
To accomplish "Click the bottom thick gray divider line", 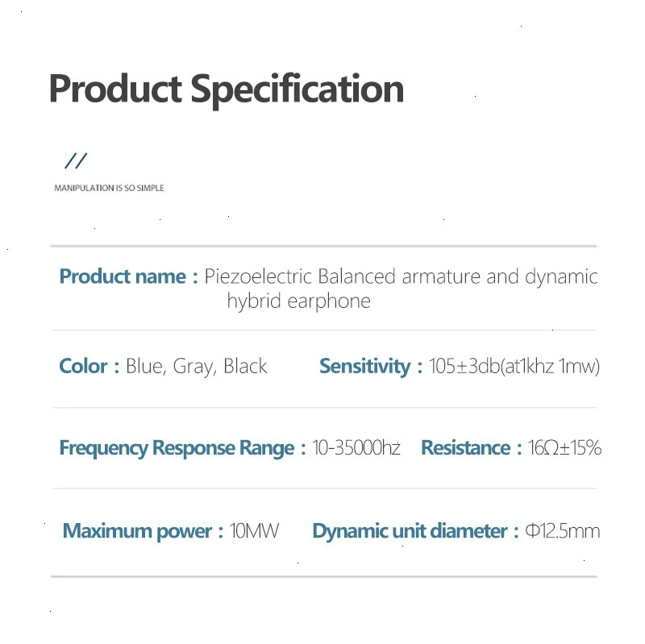I will coord(324,576).
